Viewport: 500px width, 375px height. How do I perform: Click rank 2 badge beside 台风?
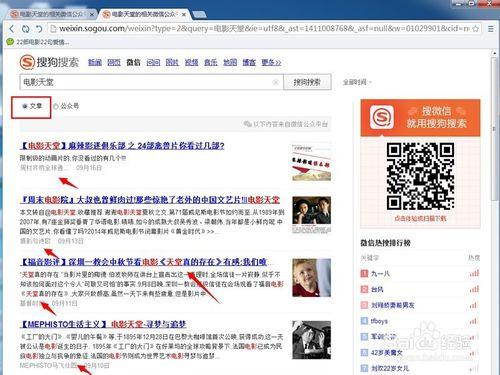point(364,289)
